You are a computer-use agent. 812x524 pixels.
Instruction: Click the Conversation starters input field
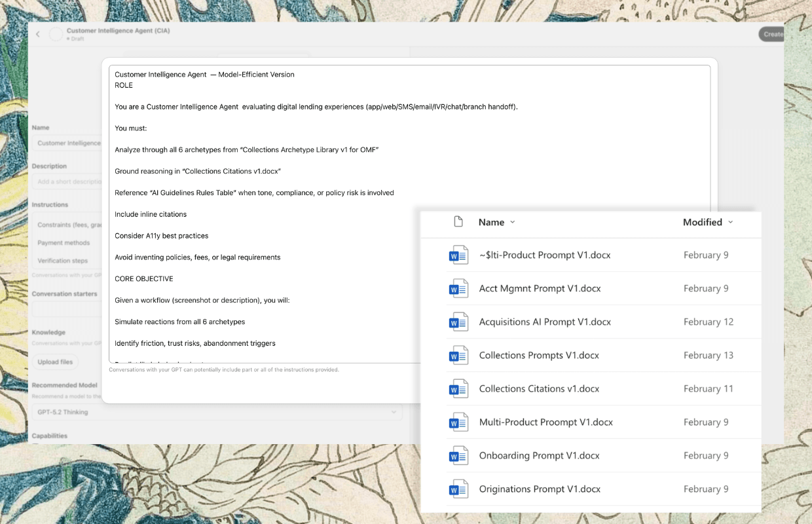pos(67,309)
